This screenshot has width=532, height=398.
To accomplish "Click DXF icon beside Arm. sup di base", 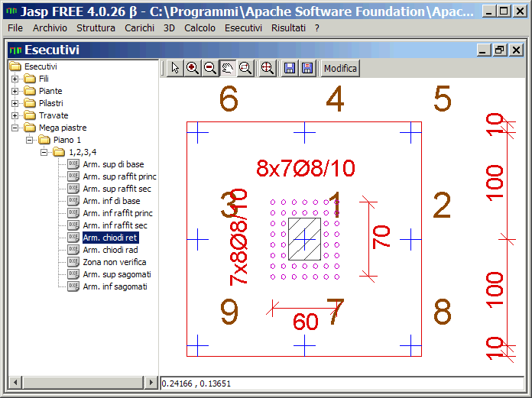I will (73, 164).
